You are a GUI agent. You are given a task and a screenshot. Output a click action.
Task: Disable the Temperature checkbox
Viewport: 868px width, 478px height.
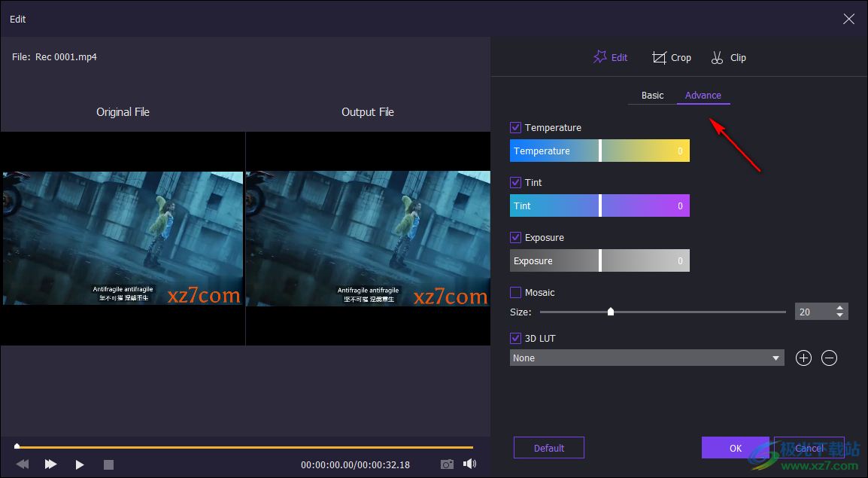pos(515,127)
